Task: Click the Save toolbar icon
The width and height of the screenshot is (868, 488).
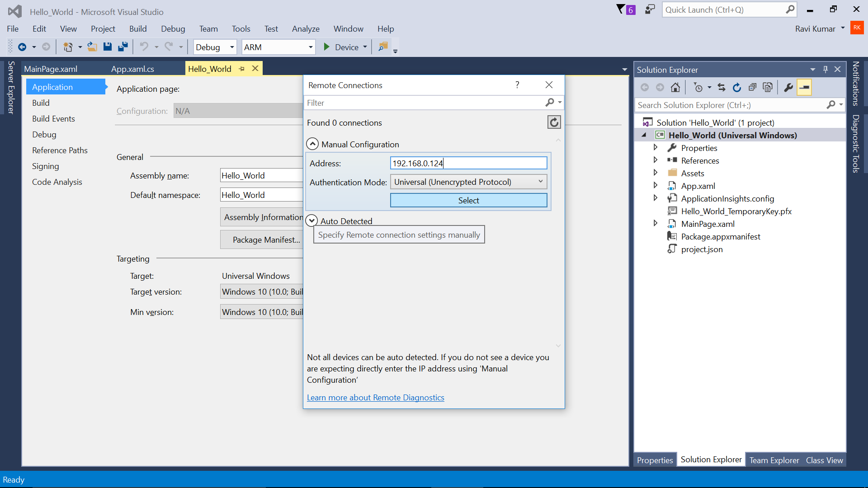Action: click(107, 47)
